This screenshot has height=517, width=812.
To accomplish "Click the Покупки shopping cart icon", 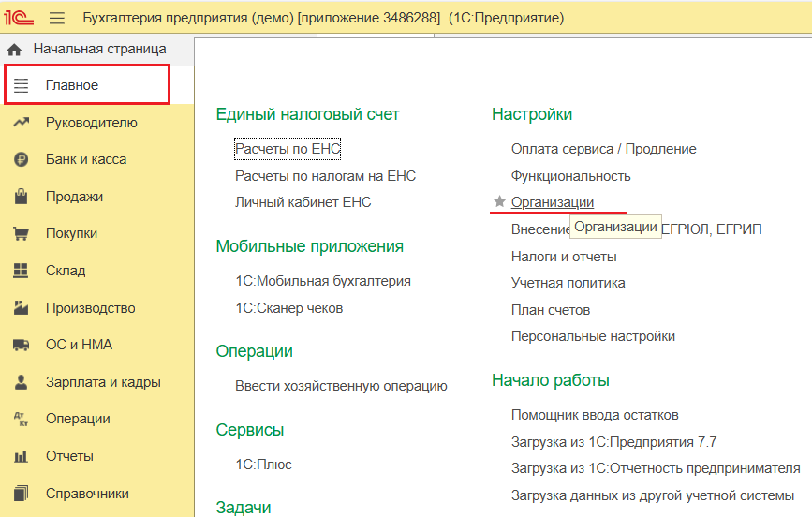I will pos(22,233).
